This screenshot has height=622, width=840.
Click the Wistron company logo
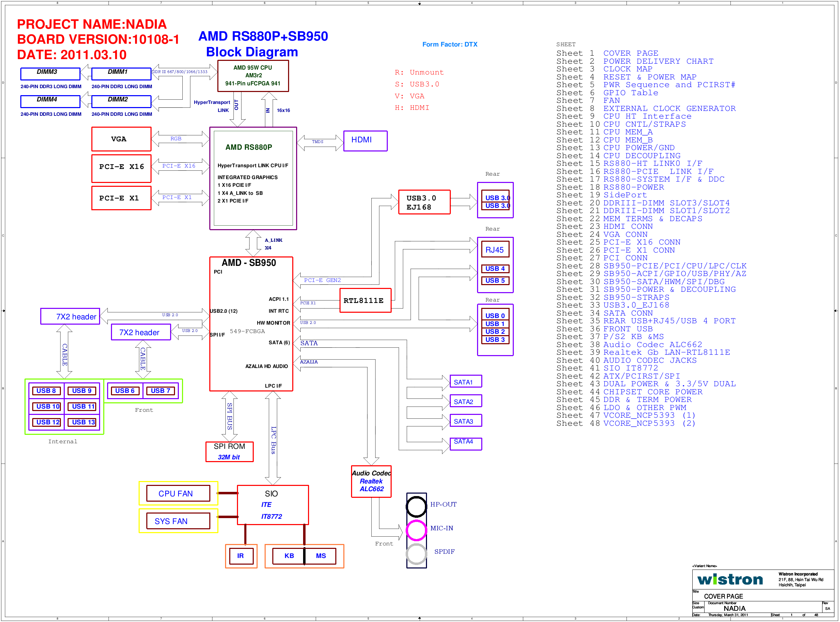click(x=730, y=579)
